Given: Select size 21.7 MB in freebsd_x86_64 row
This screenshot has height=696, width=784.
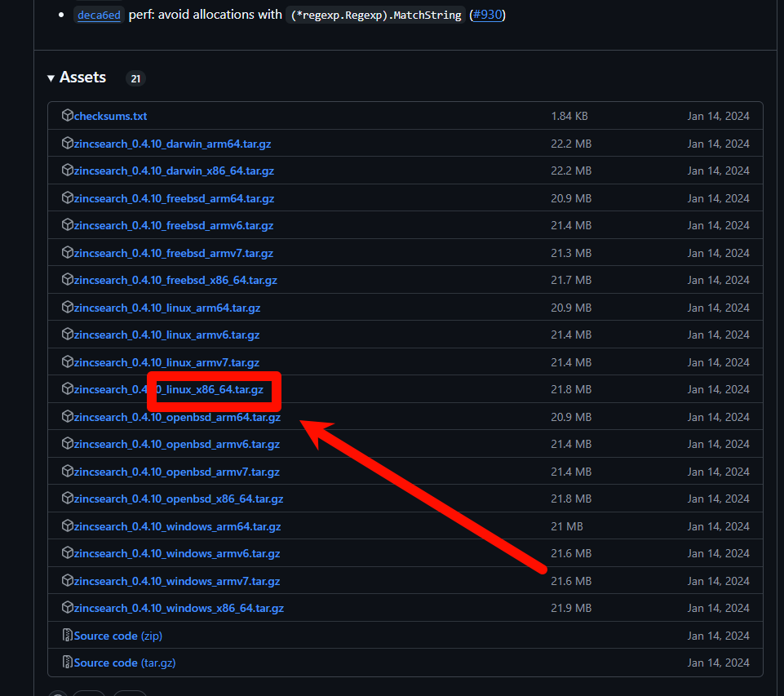Looking at the screenshot, I should 571,281.
